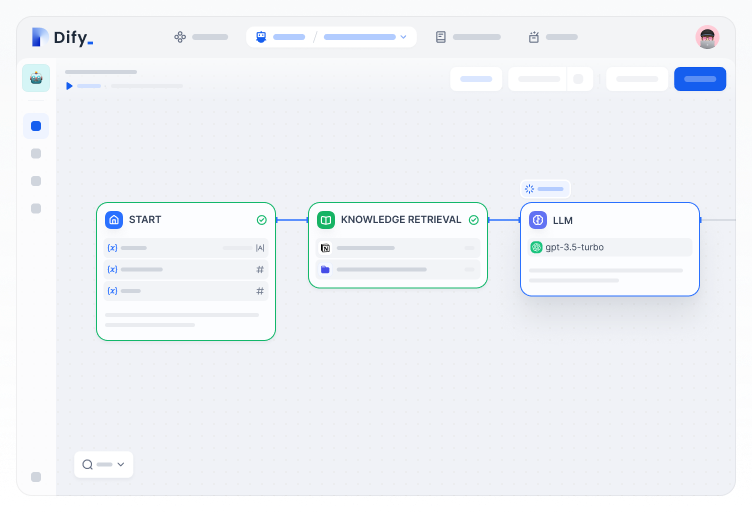Expand the app breadcrumb chevron in header
The image size is (752, 512).
coord(403,37)
